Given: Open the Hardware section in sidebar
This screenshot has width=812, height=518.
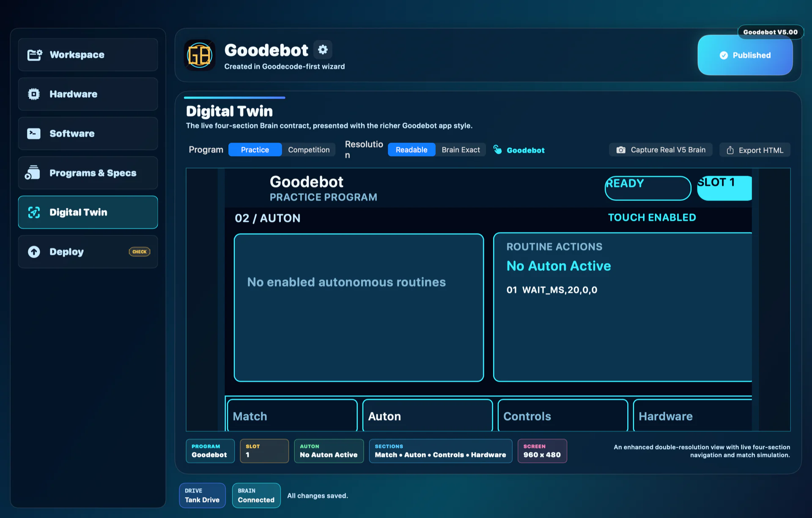Looking at the screenshot, I should coord(88,94).
